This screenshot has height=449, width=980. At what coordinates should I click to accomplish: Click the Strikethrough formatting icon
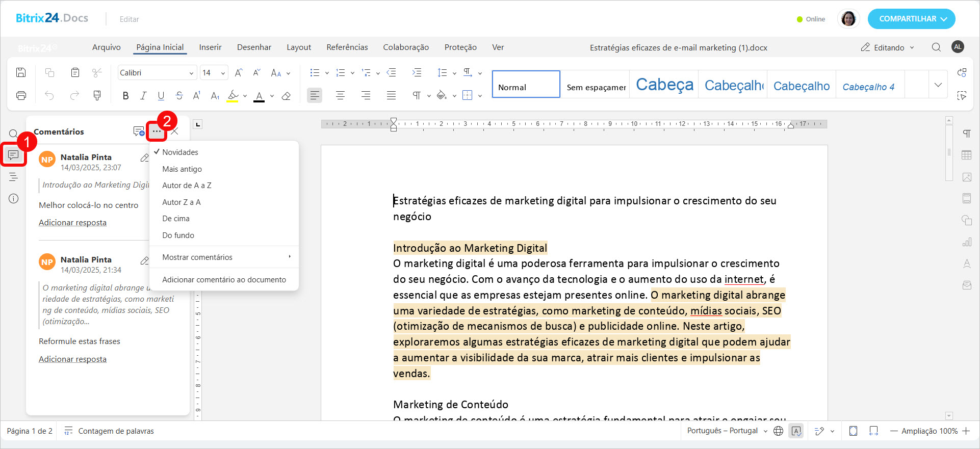(179, 96)
